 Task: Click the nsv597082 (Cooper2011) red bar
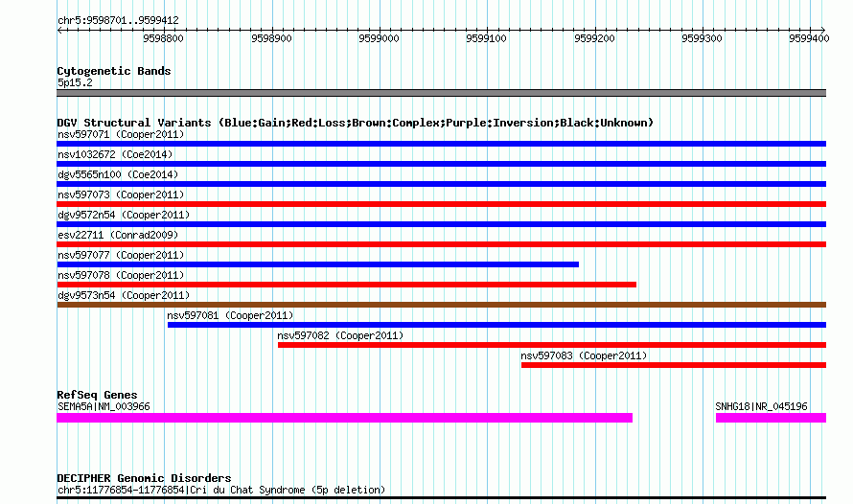(x=552, y=345)
